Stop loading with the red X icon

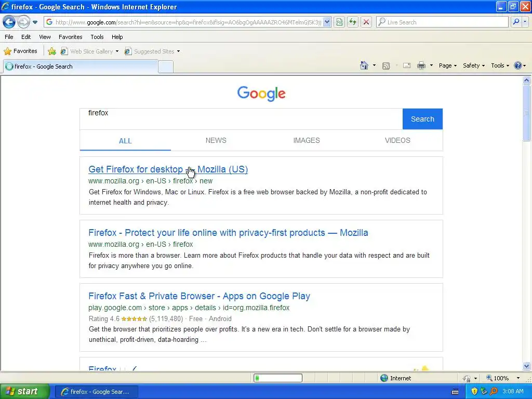click(x=366, y=22)
